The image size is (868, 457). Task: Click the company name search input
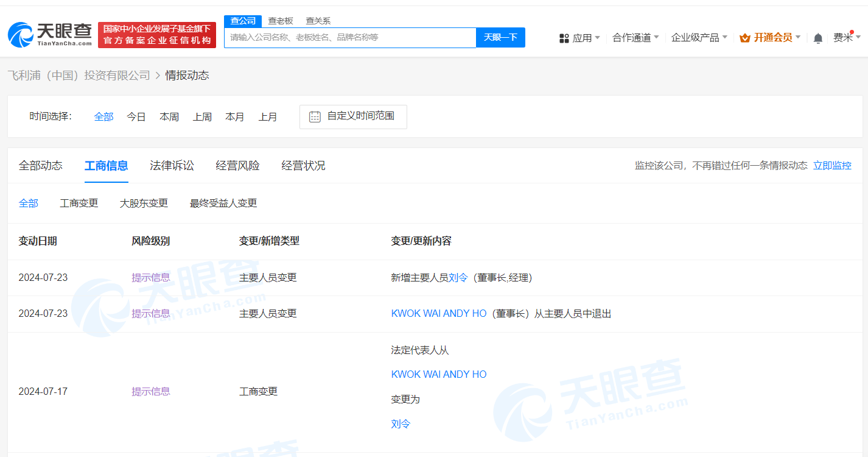pos(350,37)
